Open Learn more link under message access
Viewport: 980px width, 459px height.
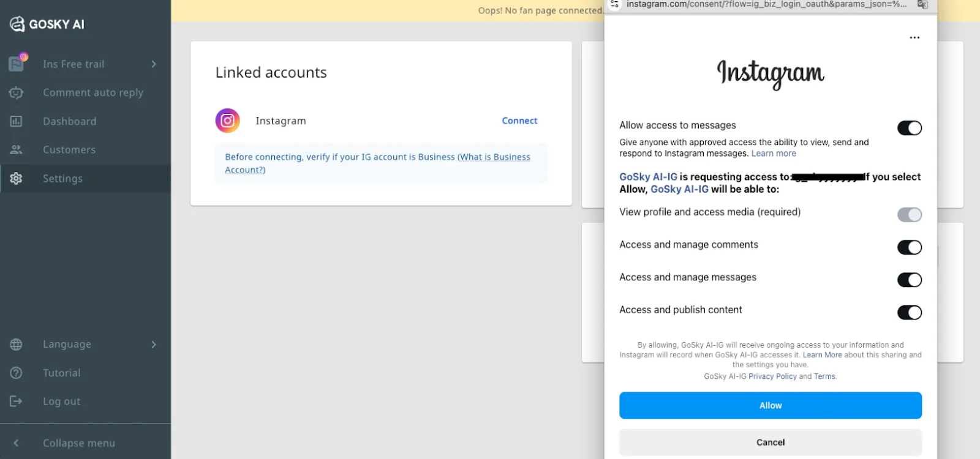point(774,154)
